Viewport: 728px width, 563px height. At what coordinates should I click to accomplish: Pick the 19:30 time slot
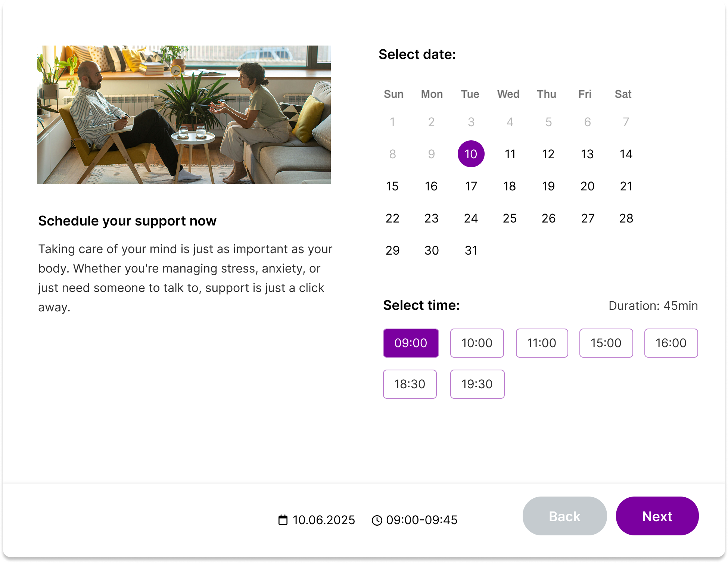tap(477, 384)
